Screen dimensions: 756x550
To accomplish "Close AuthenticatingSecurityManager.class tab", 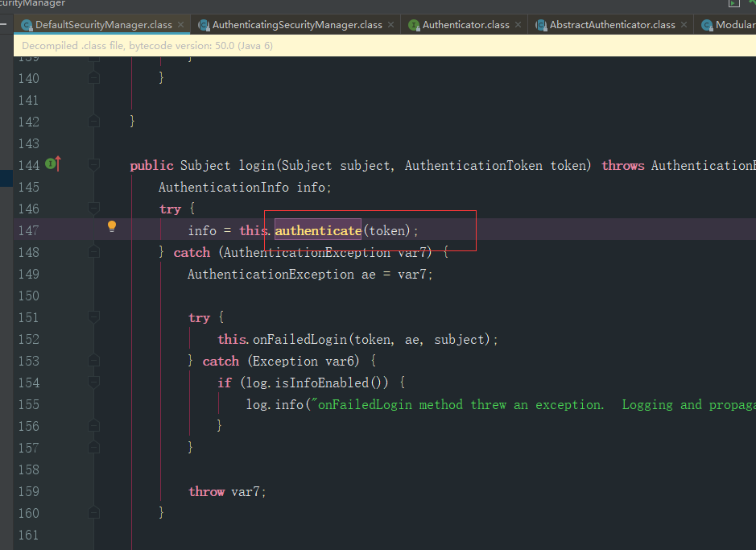I will point(390,25).
